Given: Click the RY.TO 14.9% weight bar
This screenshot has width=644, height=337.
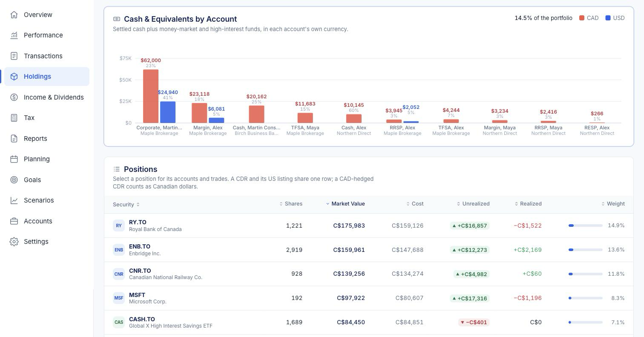Looking at the screenshot, I should [586, 226].
